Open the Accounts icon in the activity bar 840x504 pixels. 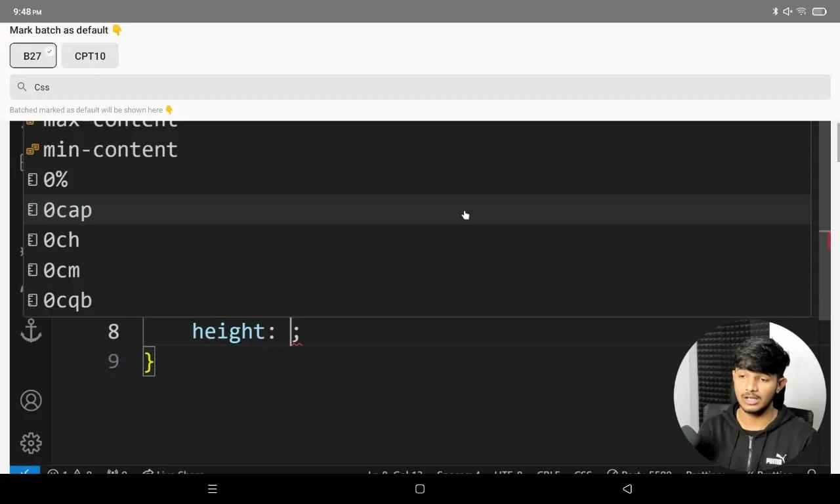(x=31, y=400)
